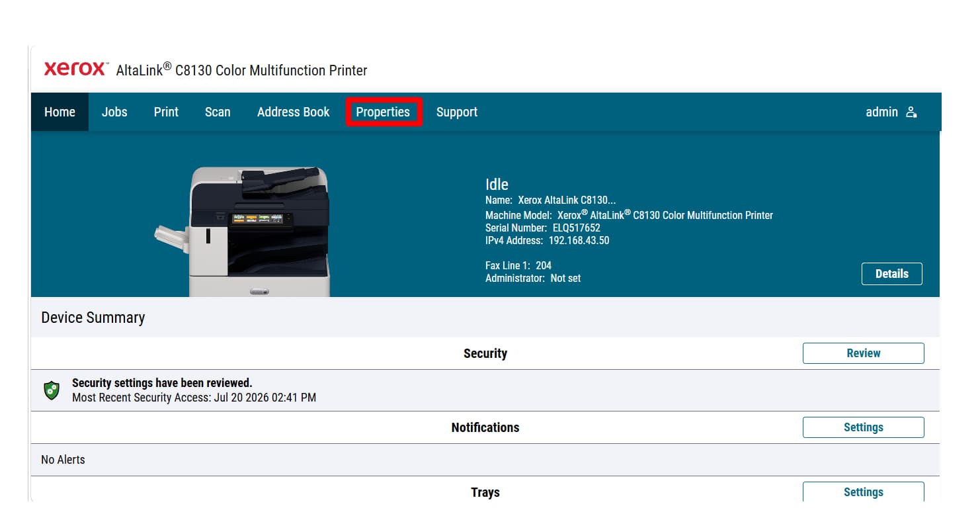Open the Print tab
Image resolution: width=980 pixels, height=516 pixels.
point(166,112)
